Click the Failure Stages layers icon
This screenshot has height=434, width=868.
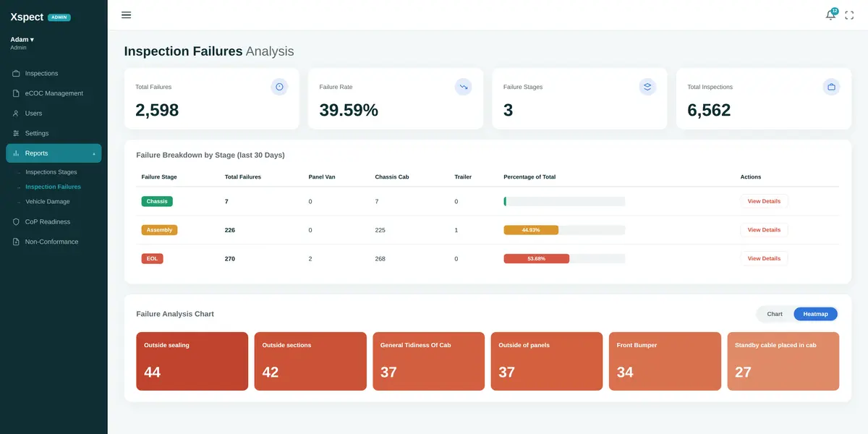[647, 87]
